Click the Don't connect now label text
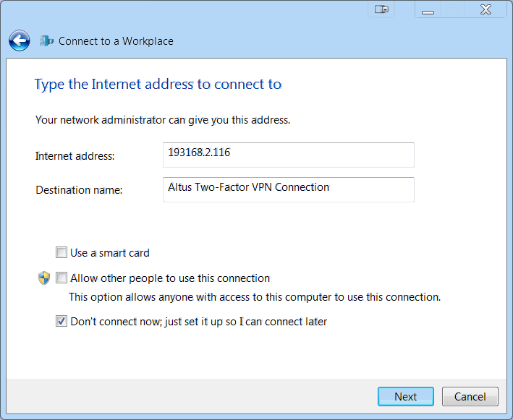 (198, 322)
